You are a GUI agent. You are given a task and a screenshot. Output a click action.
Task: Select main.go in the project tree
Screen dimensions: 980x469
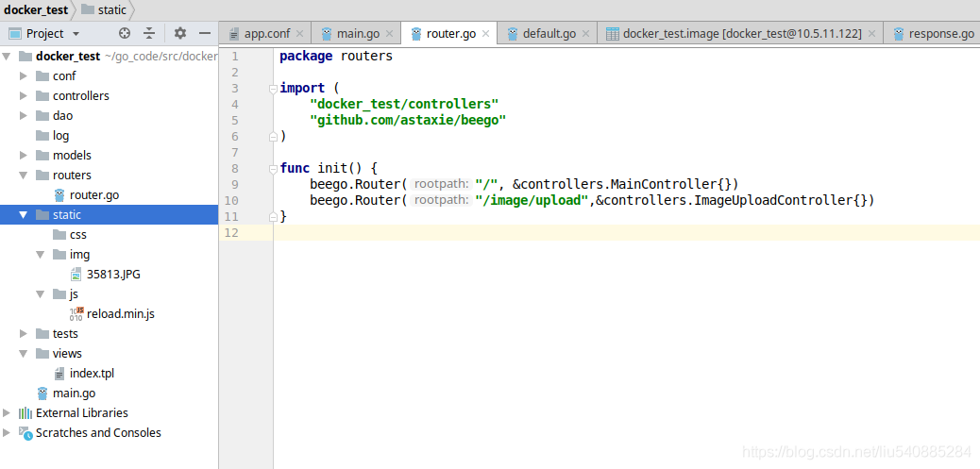pos(74,394)
